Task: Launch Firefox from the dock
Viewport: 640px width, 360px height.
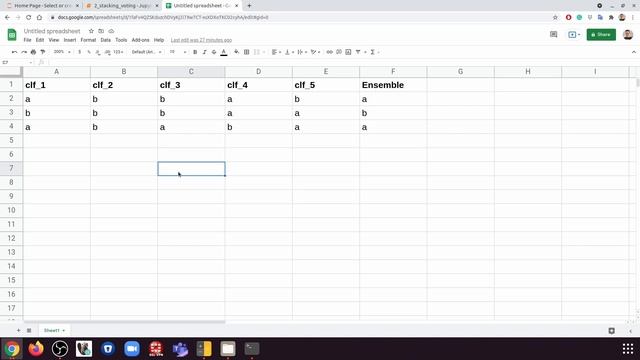Action: tap(36, 349)
